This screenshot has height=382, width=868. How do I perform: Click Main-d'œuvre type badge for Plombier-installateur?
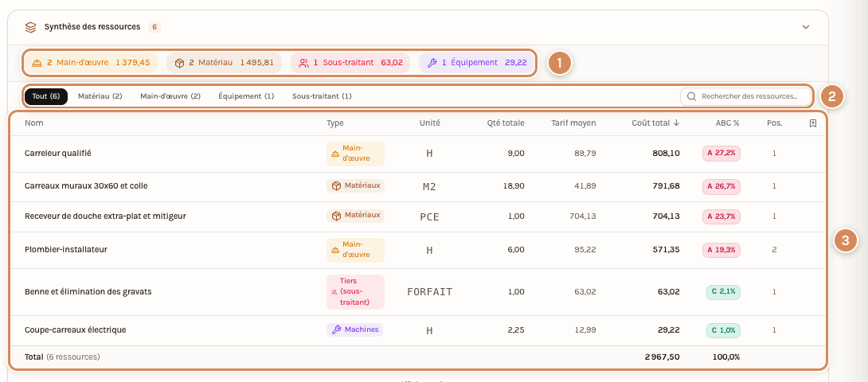click(x=355, y=250)
